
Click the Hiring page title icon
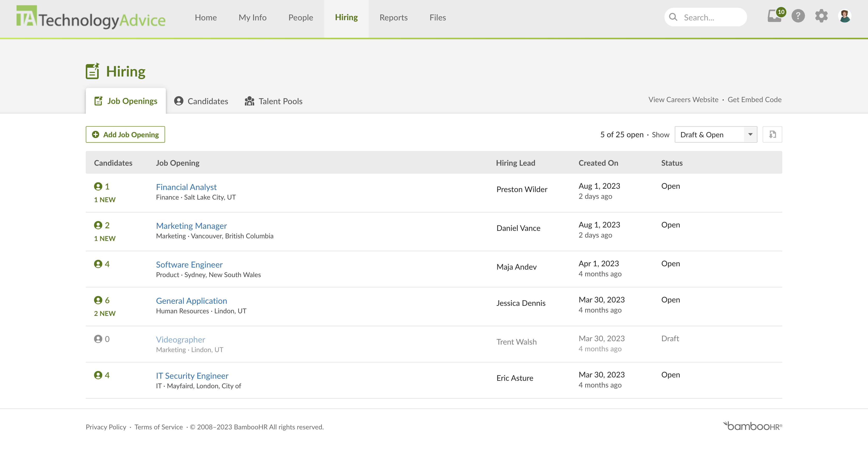tap(92, 71)
